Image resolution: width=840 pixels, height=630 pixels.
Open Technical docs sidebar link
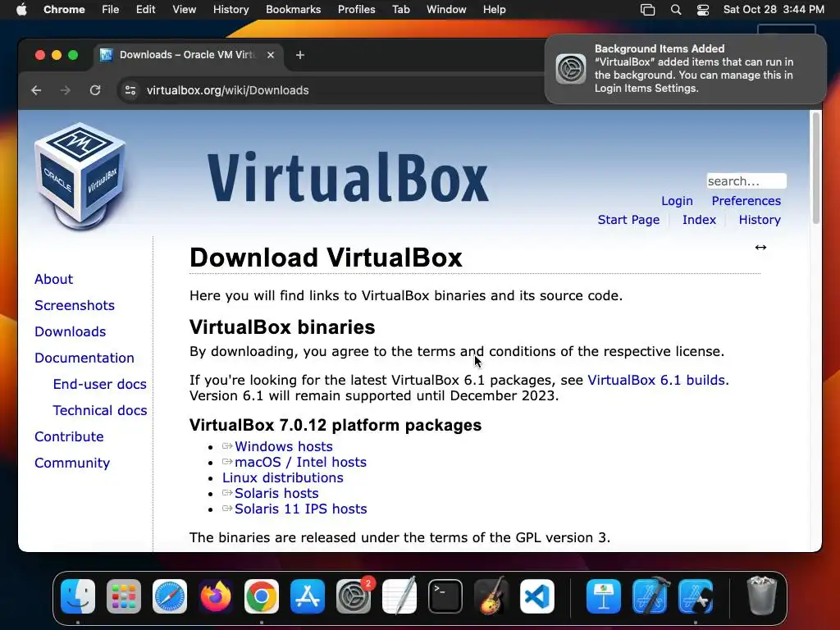(x=99, y=410)
